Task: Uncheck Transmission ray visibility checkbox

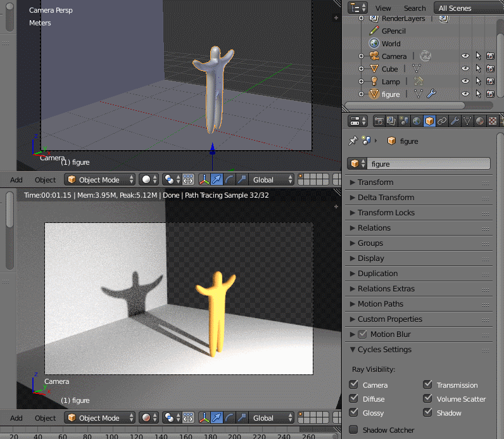Action: (x=427, y=385)
